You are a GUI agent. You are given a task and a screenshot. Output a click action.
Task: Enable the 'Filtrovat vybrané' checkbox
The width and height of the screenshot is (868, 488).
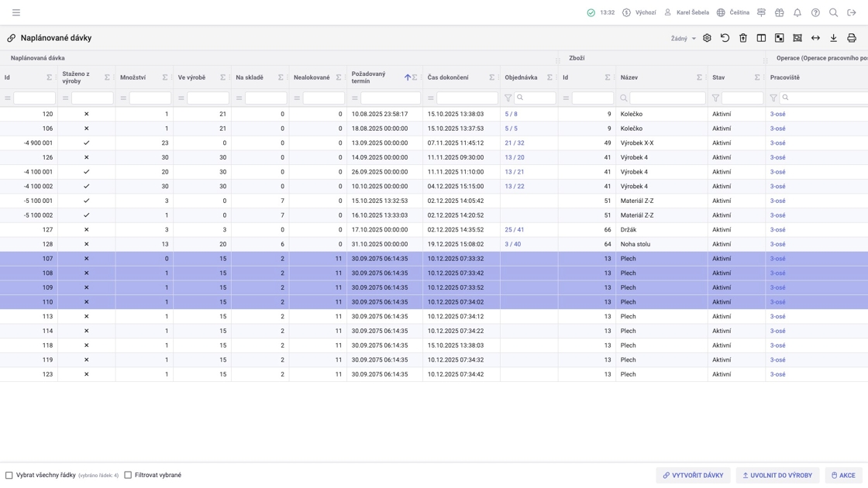[x=128, y=475]
